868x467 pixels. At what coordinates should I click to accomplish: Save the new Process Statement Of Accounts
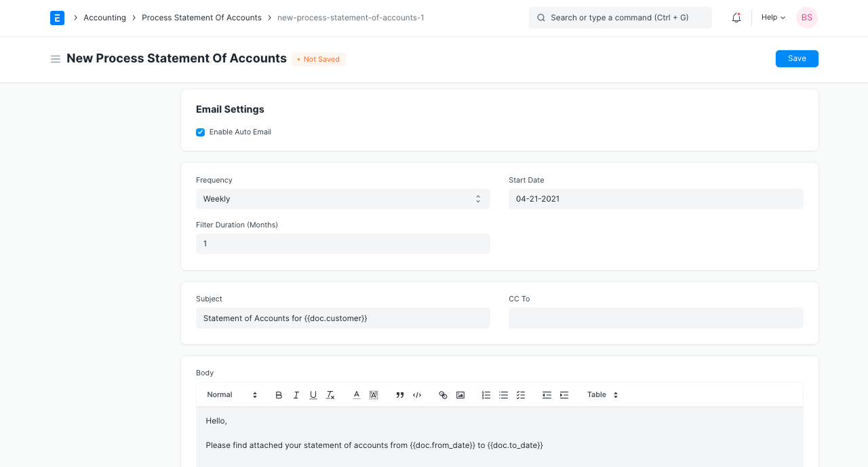tap(796, 58)
